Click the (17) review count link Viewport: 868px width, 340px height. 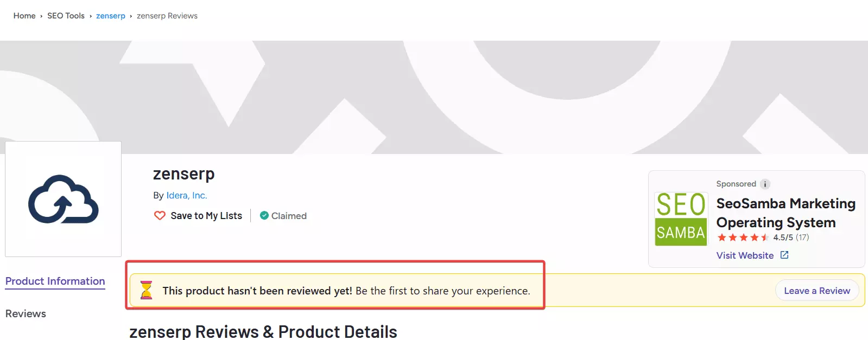click(x=802, y=238)
